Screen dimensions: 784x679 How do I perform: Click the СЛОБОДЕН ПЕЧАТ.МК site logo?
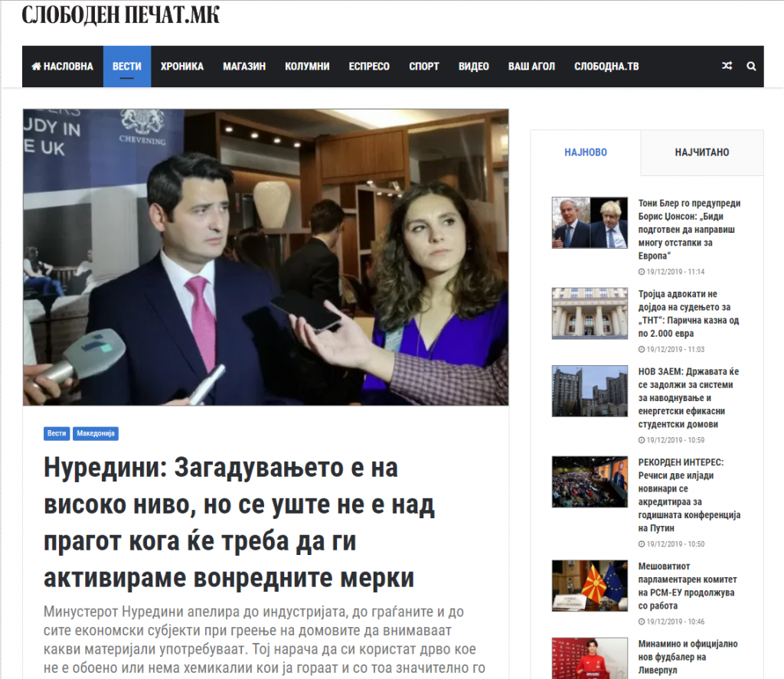click(120, 15)
